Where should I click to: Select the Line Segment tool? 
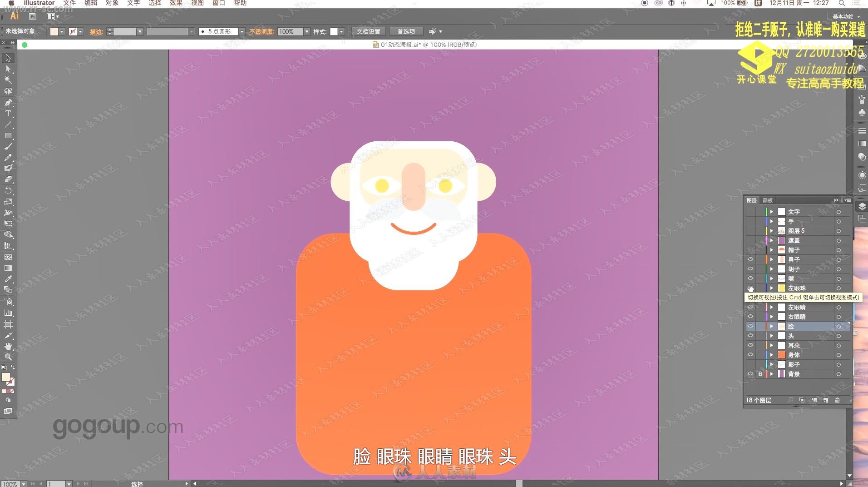tap(8, 124)
